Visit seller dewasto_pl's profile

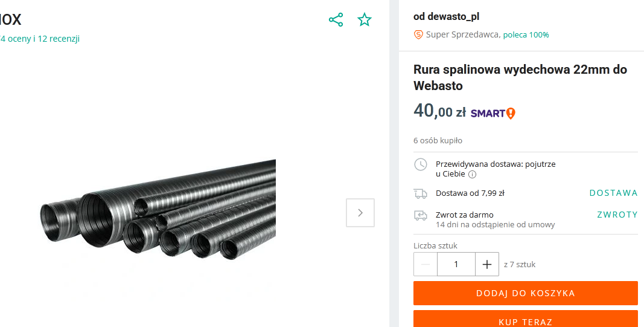(446, 16)
